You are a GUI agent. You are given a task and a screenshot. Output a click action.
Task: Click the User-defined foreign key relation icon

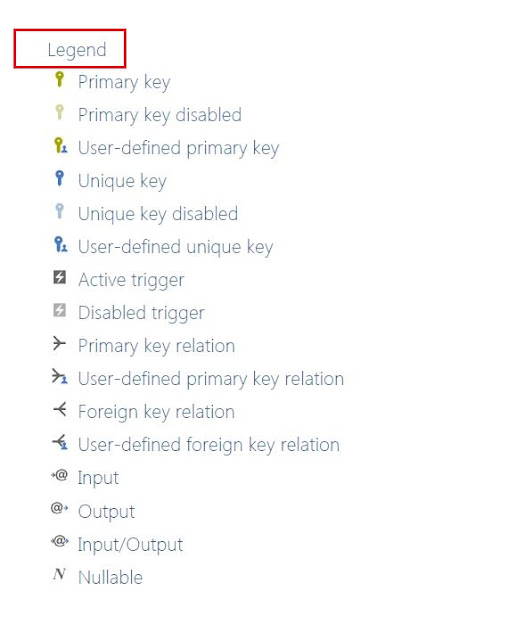click(60, 442)
